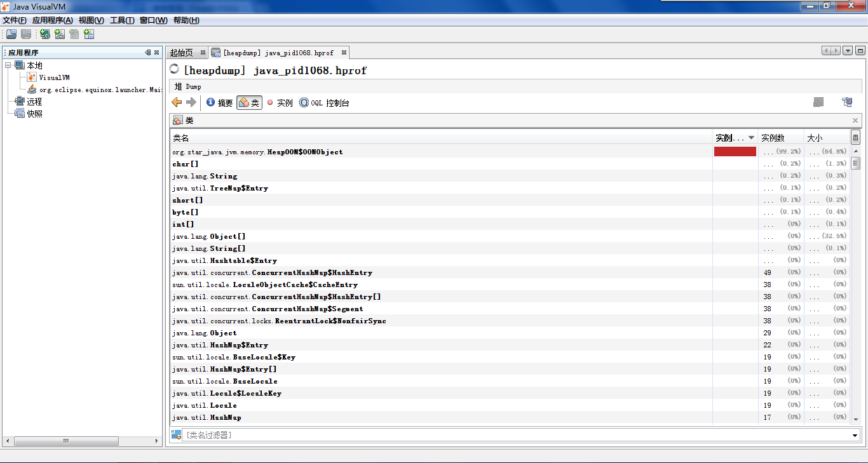Select the sun.util.locale.BaseLocale$Key row
868x463 pixels.
pyautogui.click(x=510, y=357)
